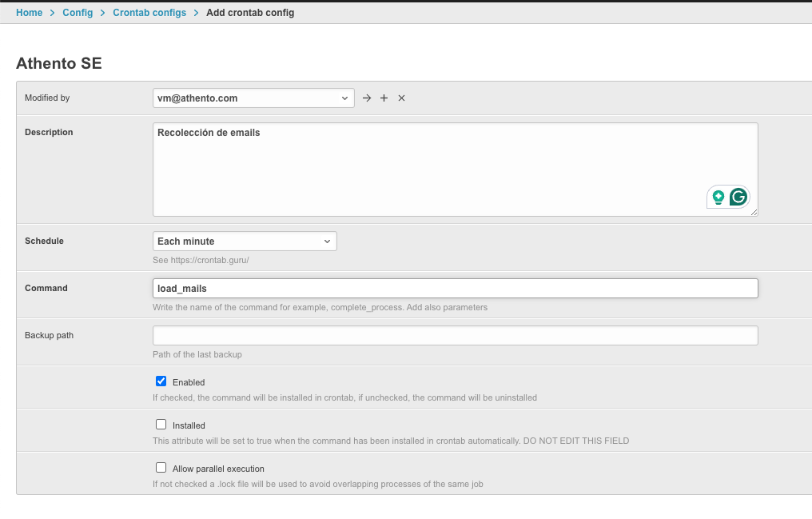Navigate to Crontab configs breadcrumb
Screen dimensions: 812x519
[x=149, y=13]
